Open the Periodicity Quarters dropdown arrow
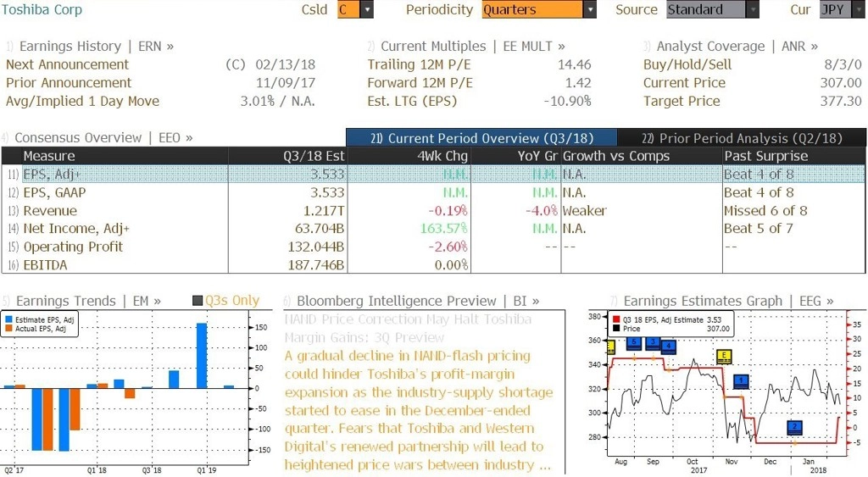The width and height of the screenshot is (868, 477). pos(590,9)
